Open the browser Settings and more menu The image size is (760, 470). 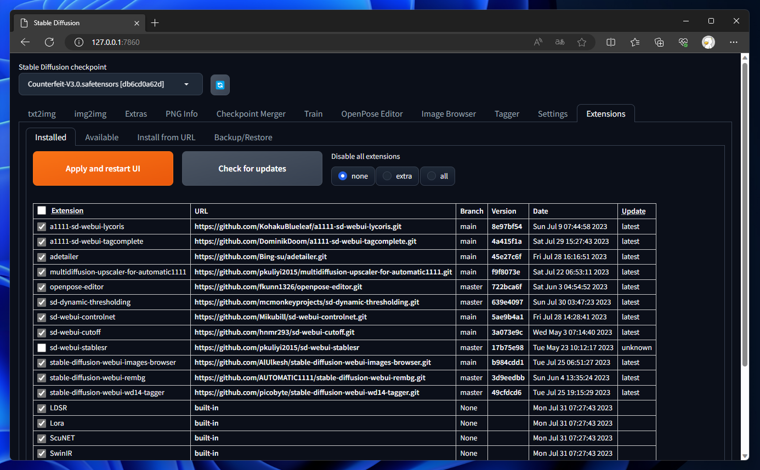click(x=733, y=42)
